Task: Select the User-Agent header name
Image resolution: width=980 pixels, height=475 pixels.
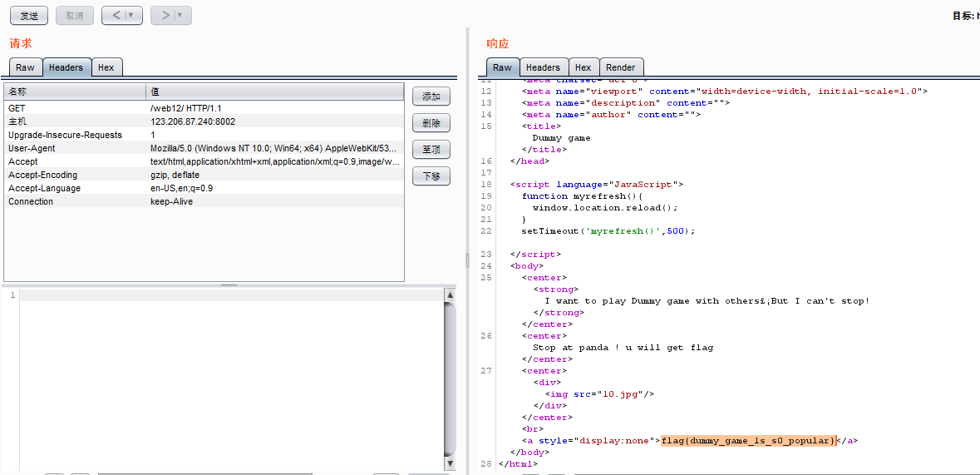Action: [32, 148]
